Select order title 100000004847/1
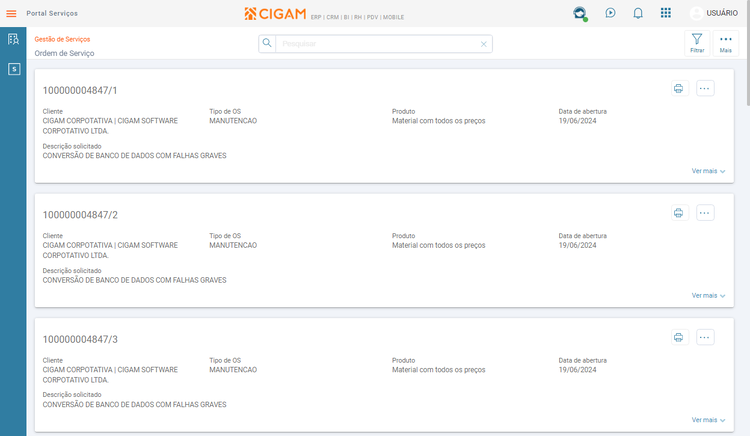The image size is (750, 436). (x=80, y=90)
